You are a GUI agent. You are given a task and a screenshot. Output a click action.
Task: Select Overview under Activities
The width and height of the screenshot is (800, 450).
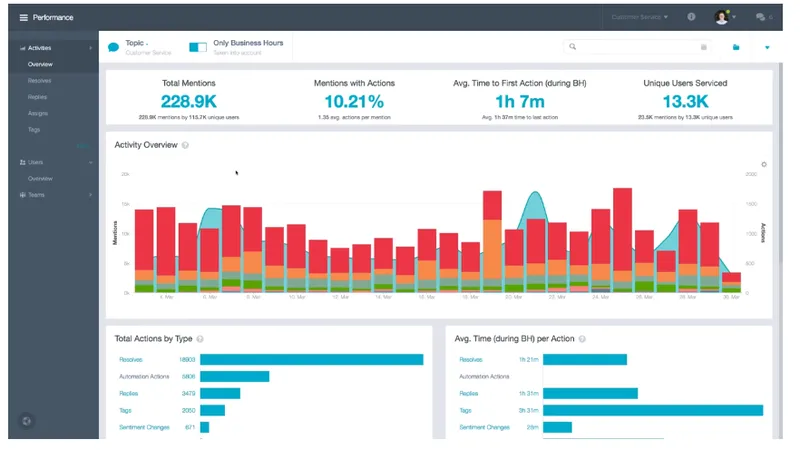pos(40,64)
